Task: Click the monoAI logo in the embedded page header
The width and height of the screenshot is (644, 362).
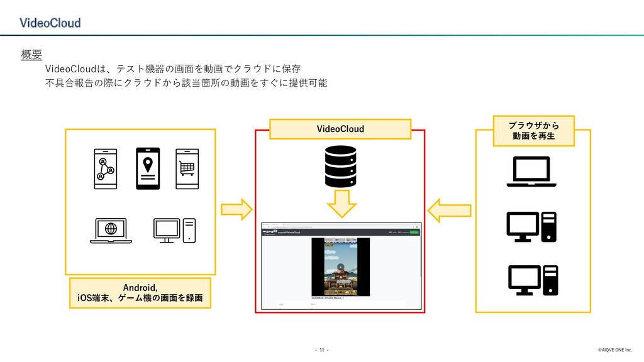Action: 269,233
